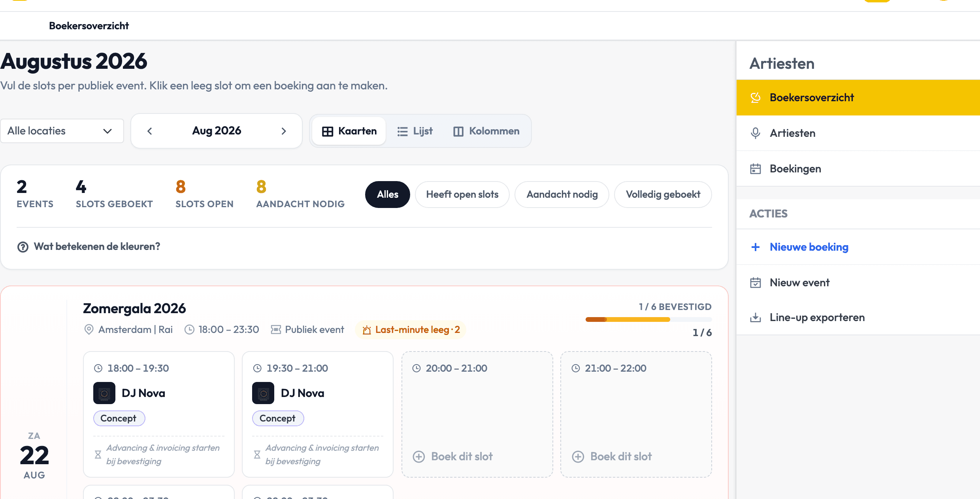The height and width of the screenshot is (499, 980).
Task: Click the Boekersoverzicht breadcrumb title
Action: click(89, 26)
